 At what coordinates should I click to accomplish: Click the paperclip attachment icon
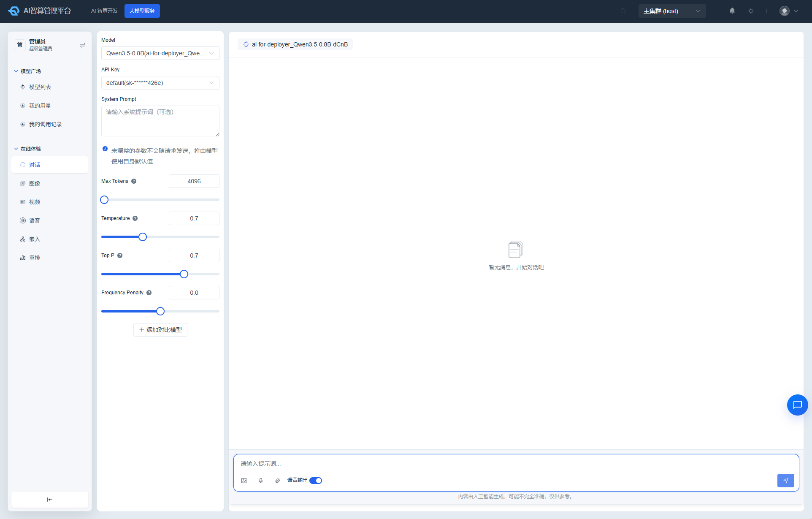click(278, 481)
